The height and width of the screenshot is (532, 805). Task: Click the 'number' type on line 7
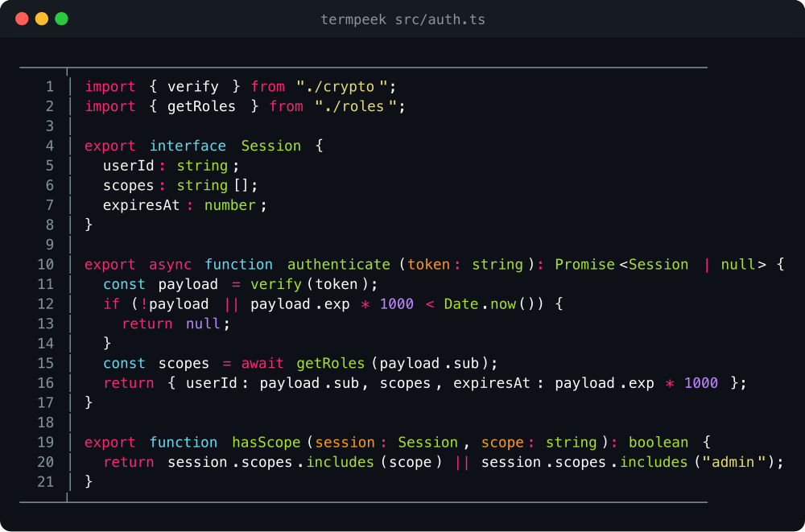coord(229,205)
